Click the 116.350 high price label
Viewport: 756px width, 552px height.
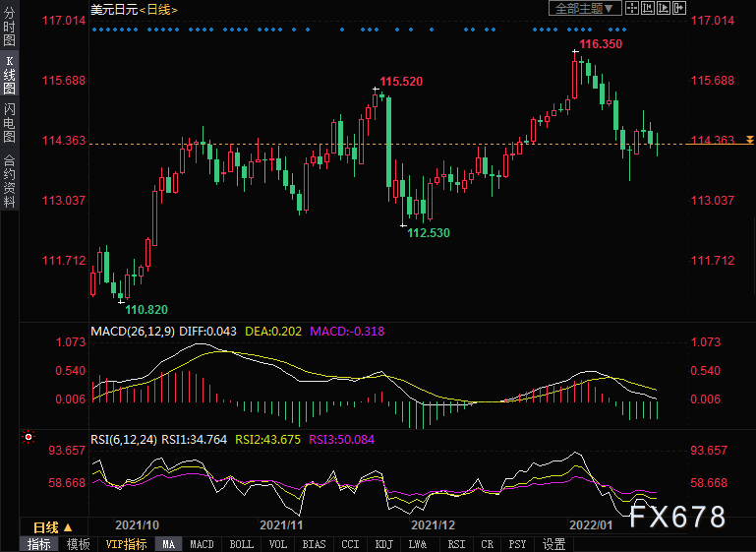601,44
